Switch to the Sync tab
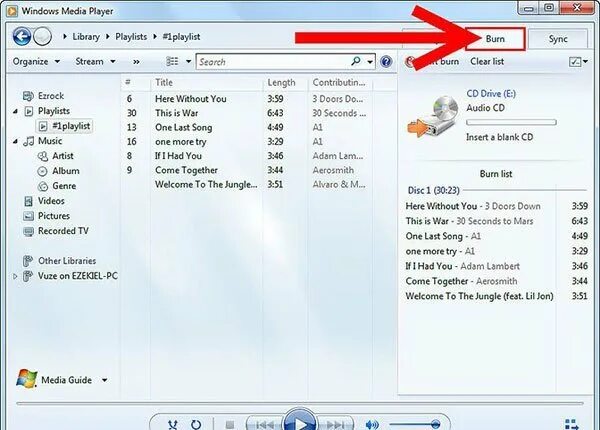Viewport: 600px width, 430px height. point(558,39)
